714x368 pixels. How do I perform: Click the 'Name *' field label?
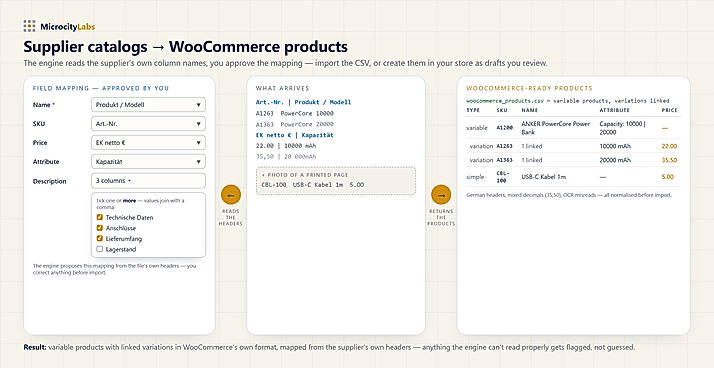[x=44, y=105]
